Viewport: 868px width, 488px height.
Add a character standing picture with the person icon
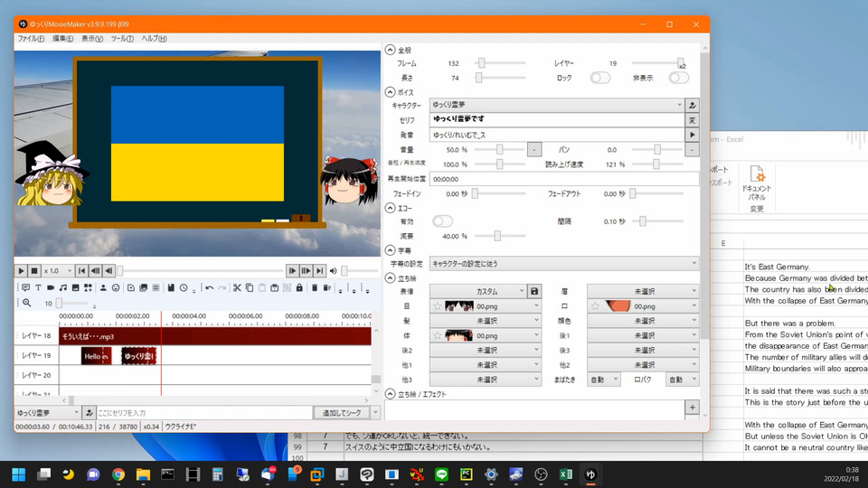(103, 287)
